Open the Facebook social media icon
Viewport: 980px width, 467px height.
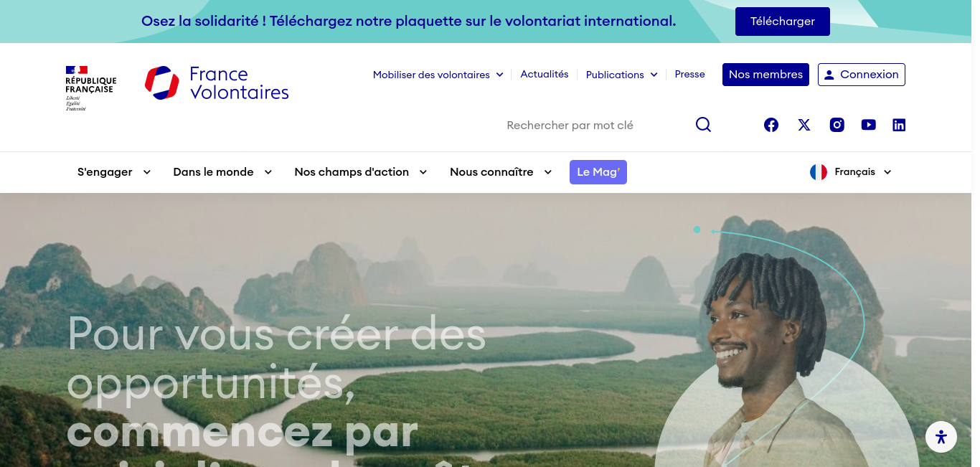[771, 125]
